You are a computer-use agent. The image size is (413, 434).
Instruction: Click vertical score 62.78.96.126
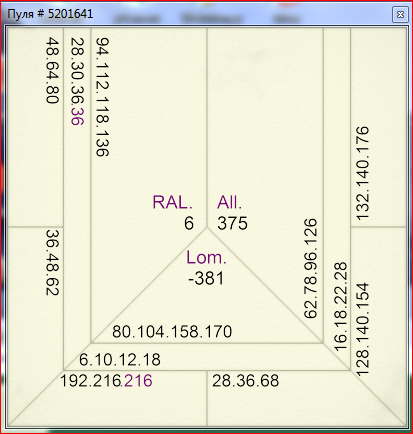click(310, 269)
